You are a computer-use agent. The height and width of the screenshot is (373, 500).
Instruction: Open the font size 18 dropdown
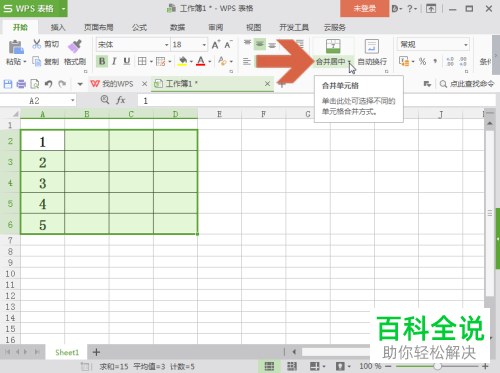204,45
